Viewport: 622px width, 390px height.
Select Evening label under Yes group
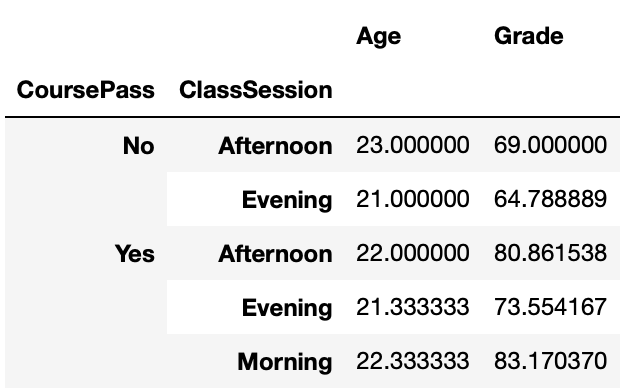[x=287, y=308]
